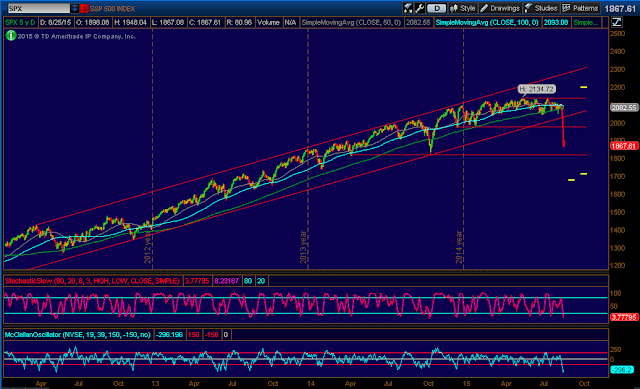This screenshot has height=389, width=640.
Task: Open the Studies menu
Action: click(x=540, y=8)
